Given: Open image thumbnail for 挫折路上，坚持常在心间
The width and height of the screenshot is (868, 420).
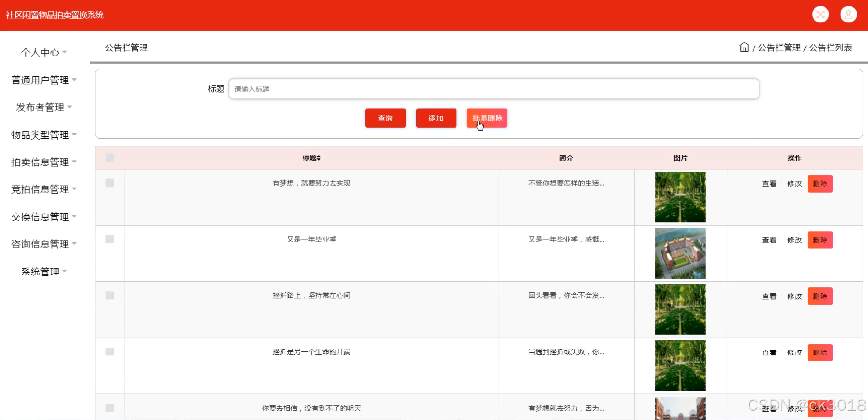Looking at the screenshot, I should click(680, 310).
